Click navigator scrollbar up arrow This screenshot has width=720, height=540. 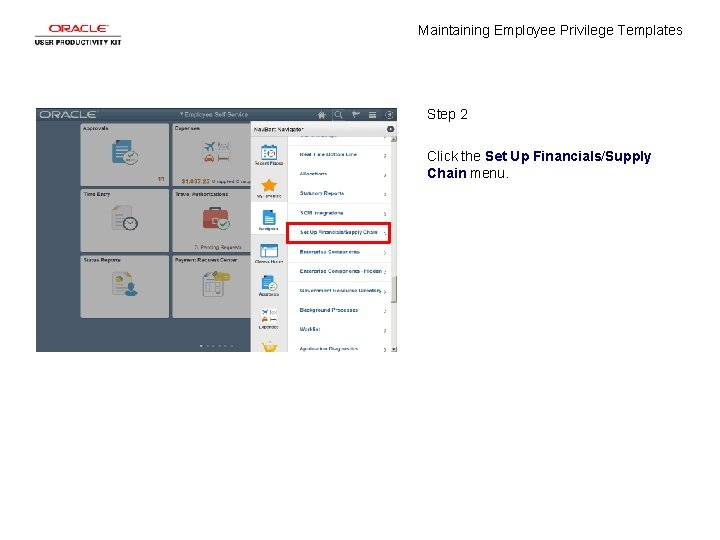[394, 139]
